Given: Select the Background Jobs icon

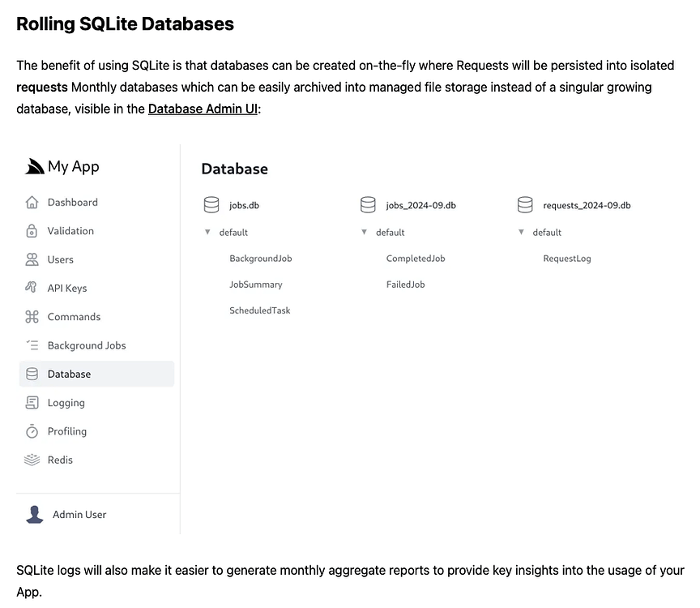Looking at the screenshot, I should pyautogui.click(x=33, y=345).
